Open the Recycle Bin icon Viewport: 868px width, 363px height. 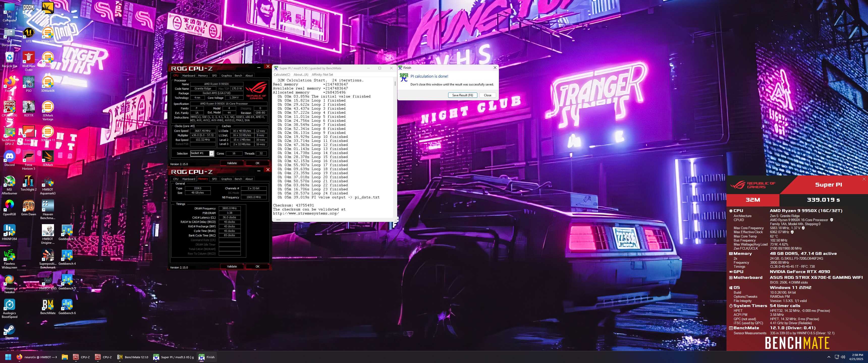tap(9, 59)
